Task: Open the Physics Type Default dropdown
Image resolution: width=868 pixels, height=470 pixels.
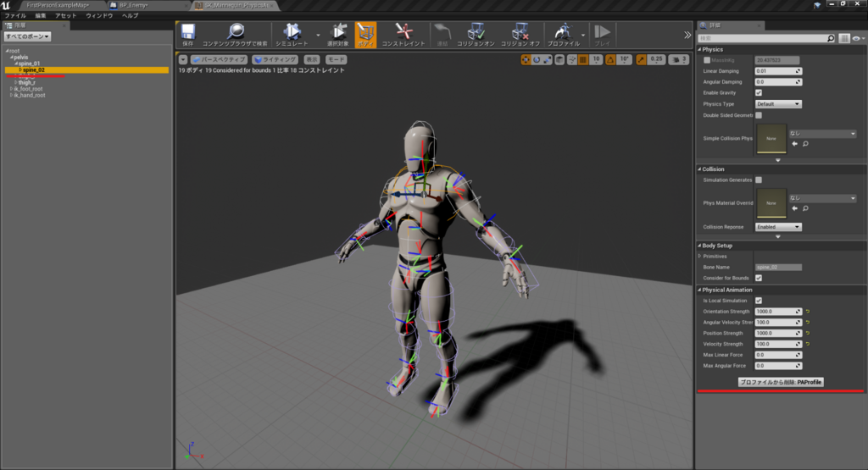Action: (778, 104)
